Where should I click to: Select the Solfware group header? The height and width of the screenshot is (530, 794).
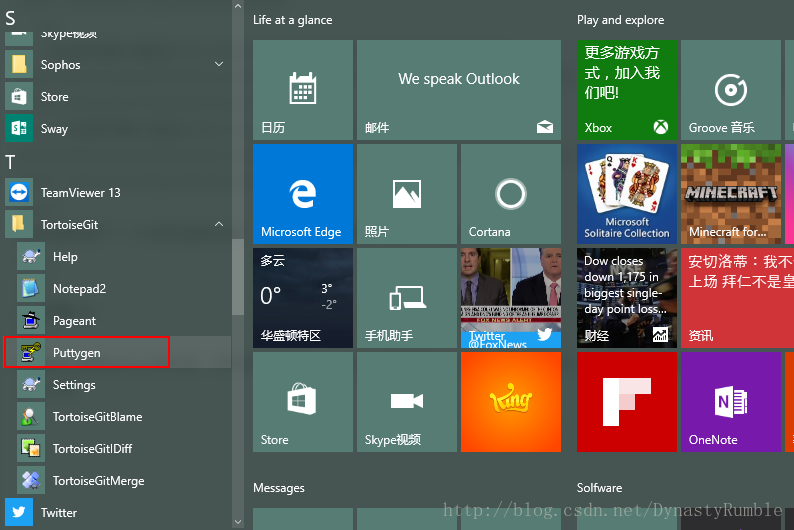click(x=600, y=488)
